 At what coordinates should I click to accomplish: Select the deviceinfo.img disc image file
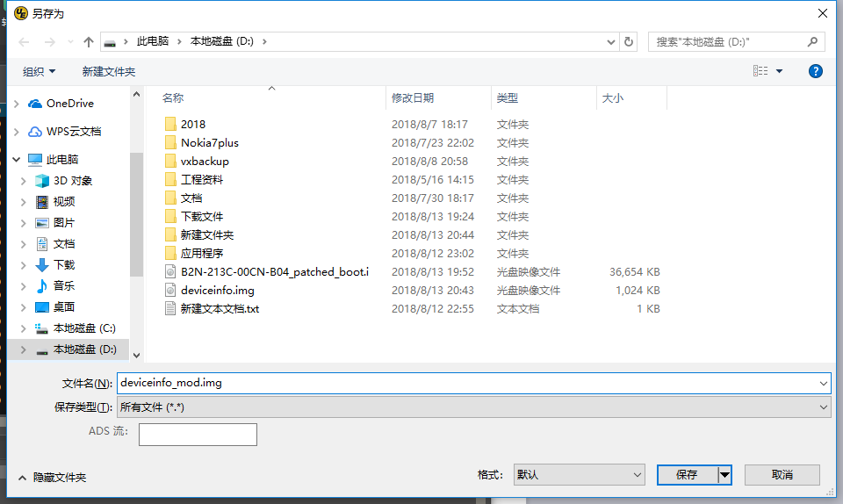(x=217, y=291)
